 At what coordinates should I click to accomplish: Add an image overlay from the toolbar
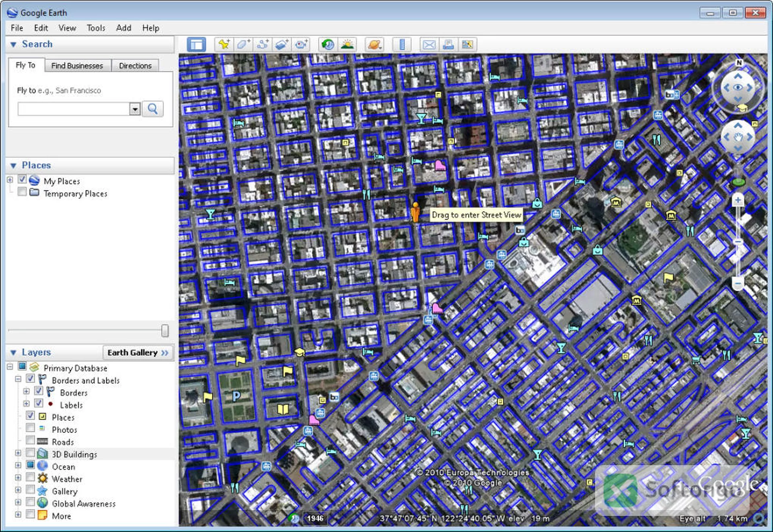tap(282, 44)
